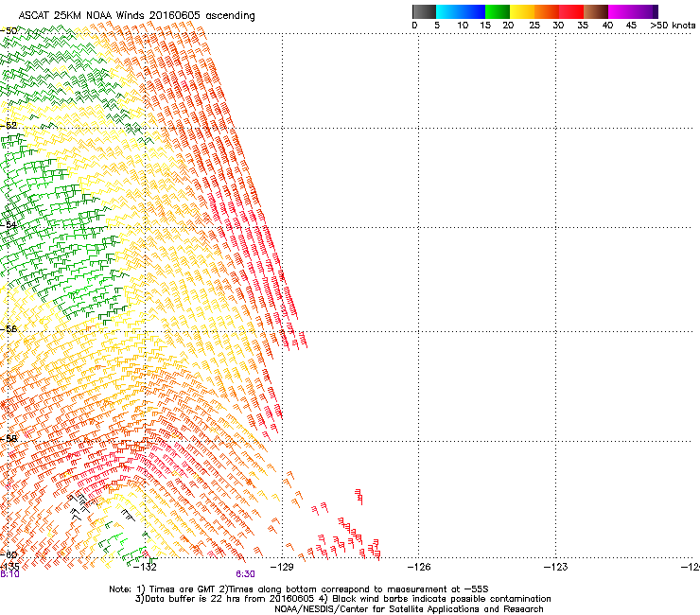
Task: Click the purple time label ending ':30'
Action: point(246,574)
